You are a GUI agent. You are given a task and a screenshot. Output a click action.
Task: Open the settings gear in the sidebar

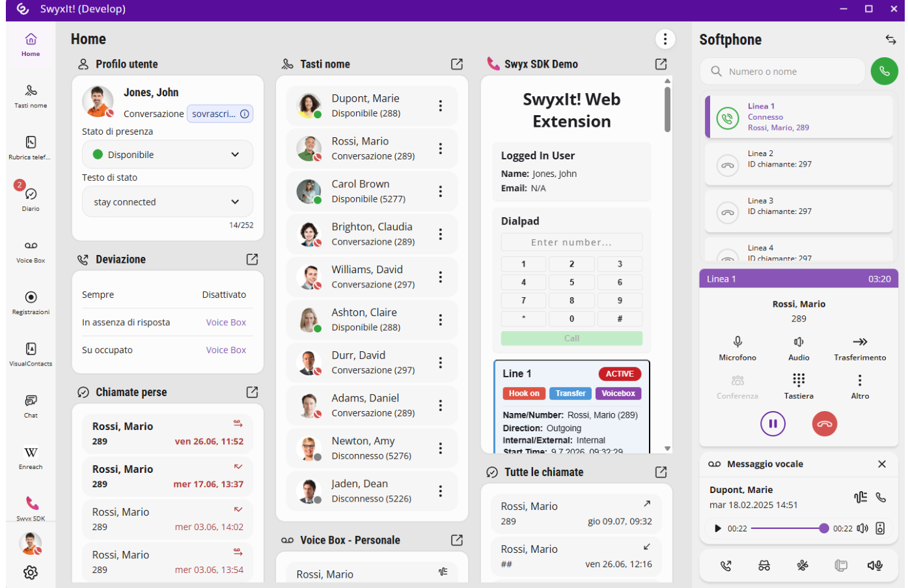point(31,572)
